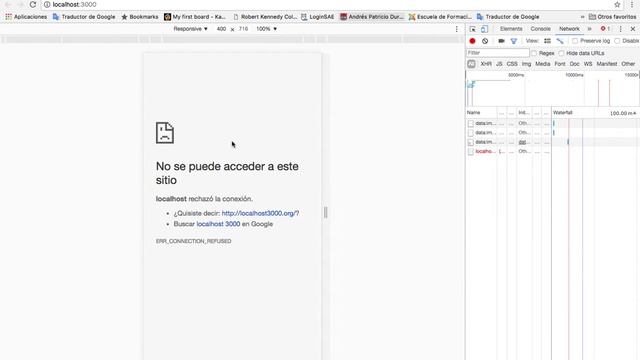Open device toolbar more options menu
Image resolution: width=640 pixels, height=360 pixels.
[457, 29]
